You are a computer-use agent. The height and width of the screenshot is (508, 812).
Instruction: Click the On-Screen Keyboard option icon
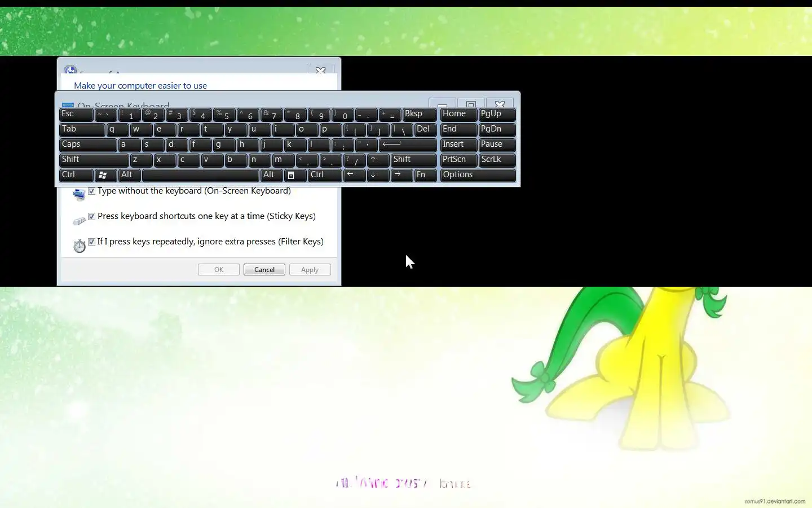[79, 195]
